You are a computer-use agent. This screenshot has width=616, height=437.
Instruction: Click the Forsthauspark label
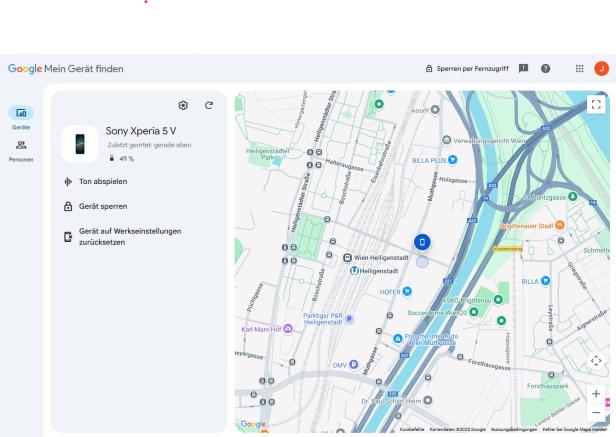tap(547, 386)
